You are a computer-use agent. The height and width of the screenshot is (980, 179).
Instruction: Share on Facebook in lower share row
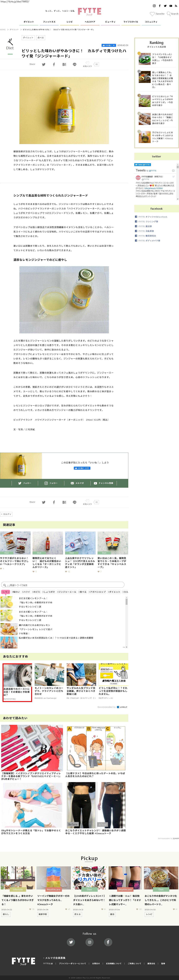(54, 502)
